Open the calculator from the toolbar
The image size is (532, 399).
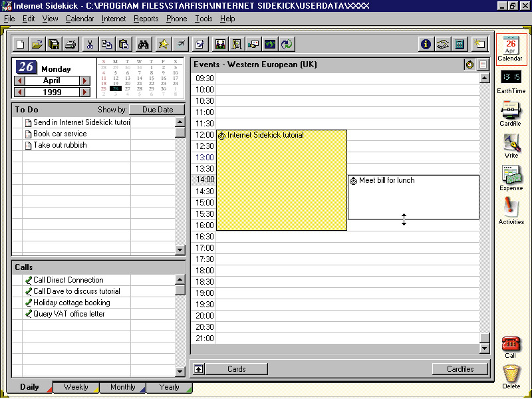459,45
